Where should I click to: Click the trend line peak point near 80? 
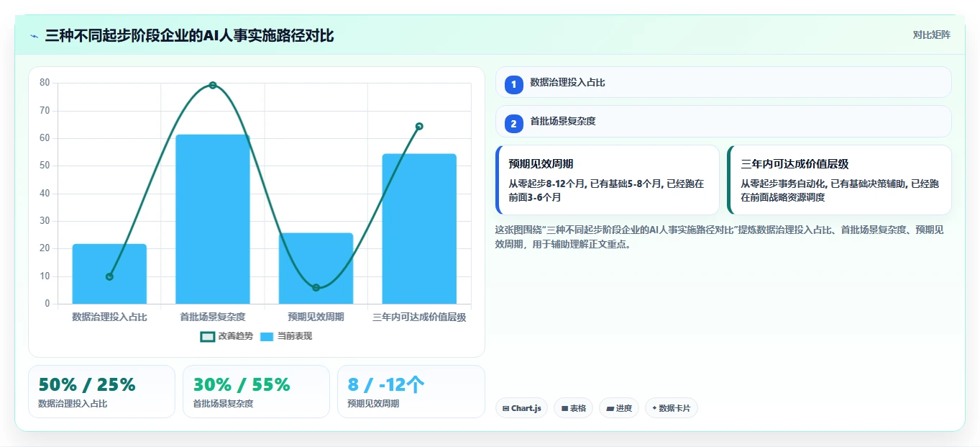213,86
